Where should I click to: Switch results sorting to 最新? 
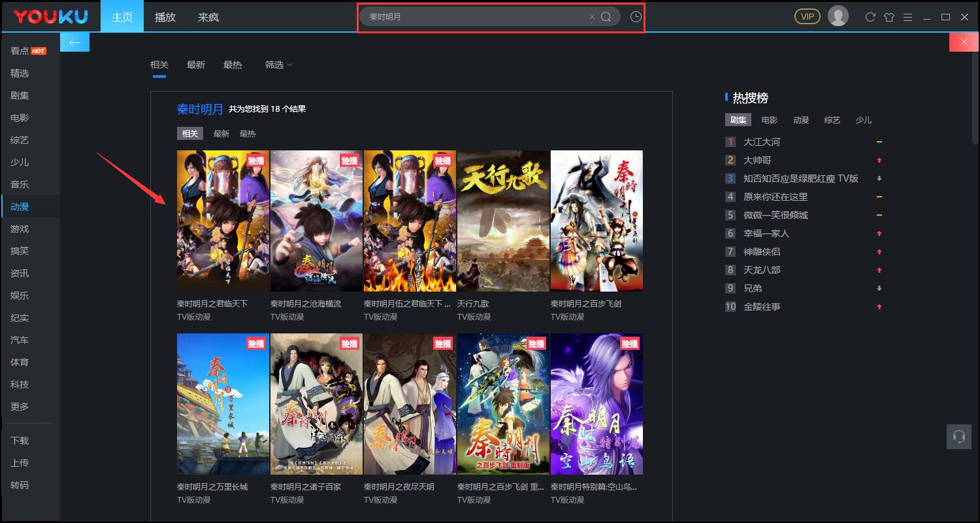click(x=196, y=65)
